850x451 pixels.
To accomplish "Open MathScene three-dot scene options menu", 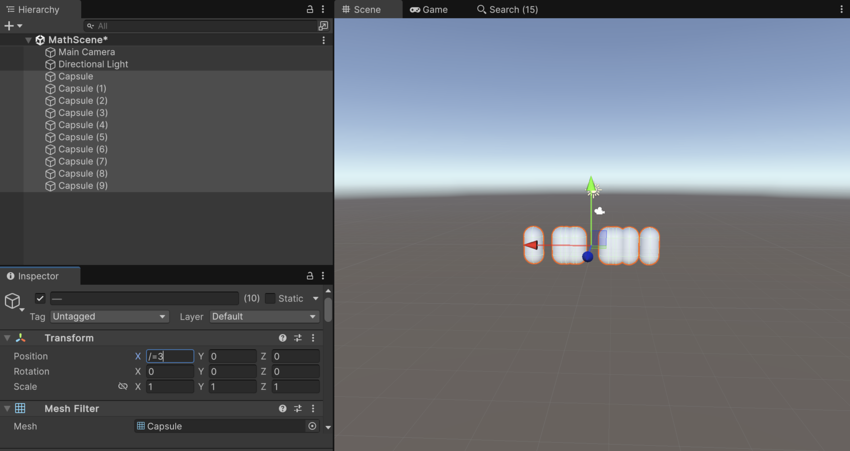I will tap(323, 40).
